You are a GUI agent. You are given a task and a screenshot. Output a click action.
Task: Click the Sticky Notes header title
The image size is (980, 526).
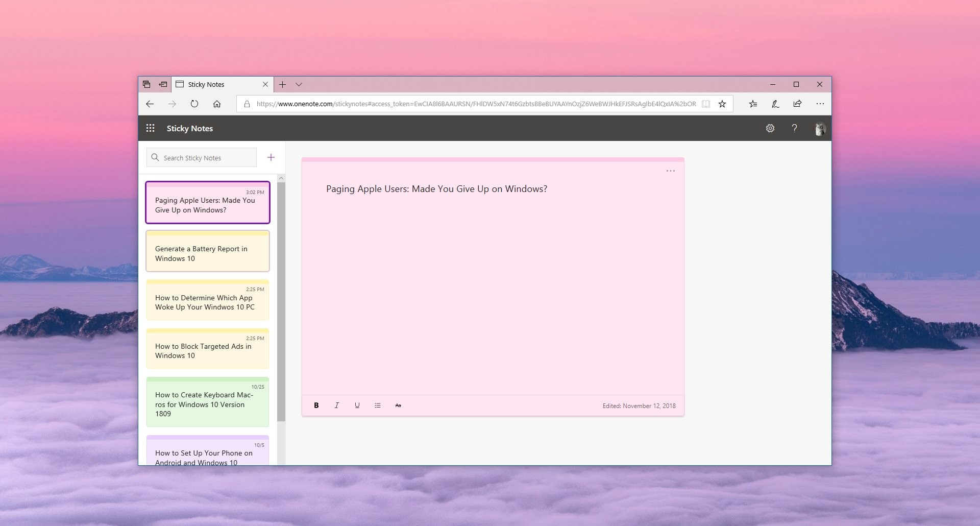click(190, 128)
